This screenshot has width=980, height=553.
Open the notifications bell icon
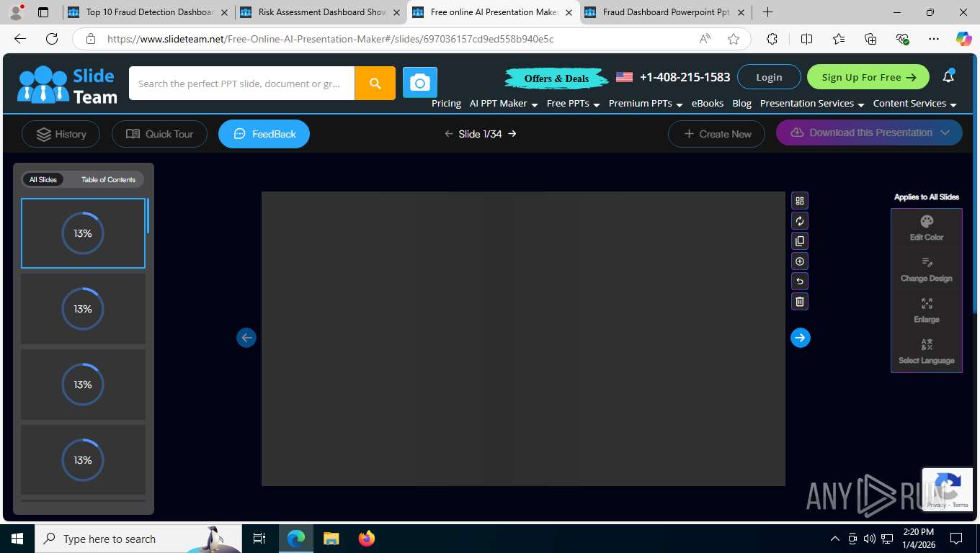point(948,76)
